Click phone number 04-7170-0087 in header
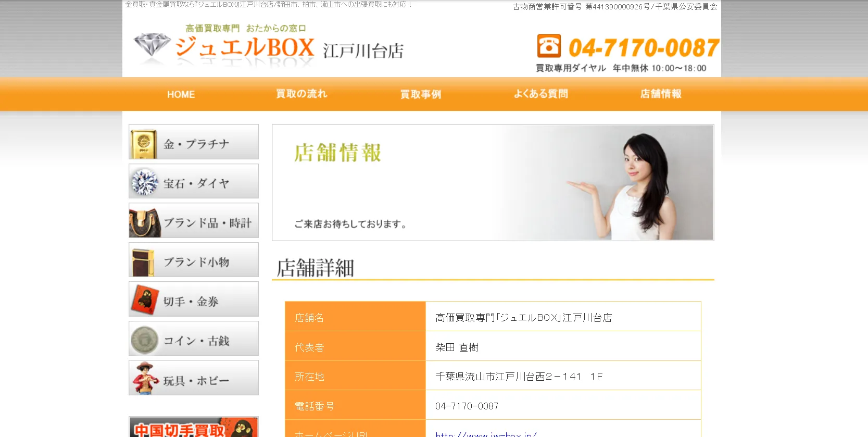The image size is (868, 437). (644, 48)
